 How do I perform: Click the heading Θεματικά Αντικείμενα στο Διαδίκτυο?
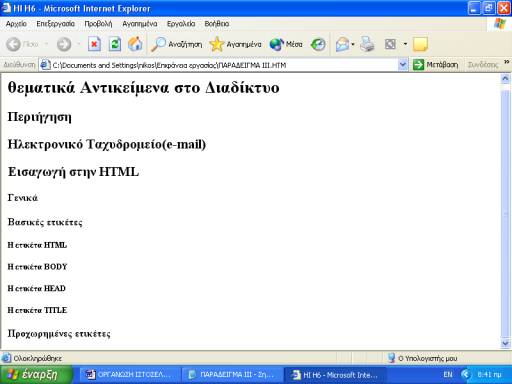pyautogui.click(x=143, y=88)
